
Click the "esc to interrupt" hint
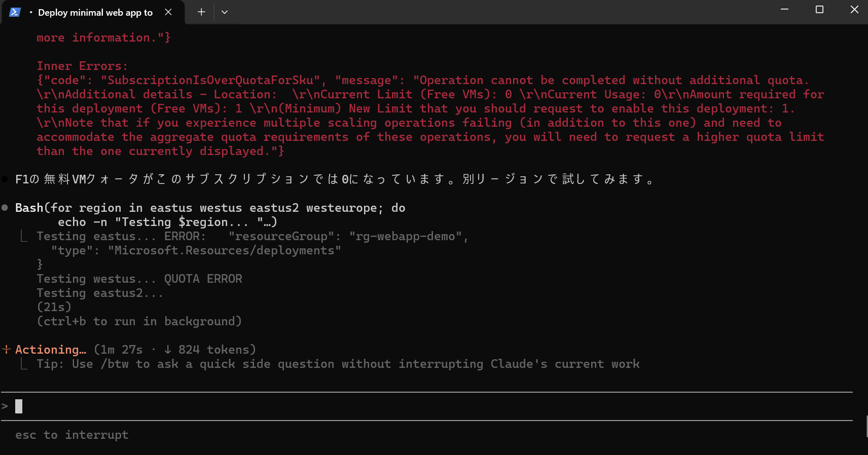(x=71, y=435)
